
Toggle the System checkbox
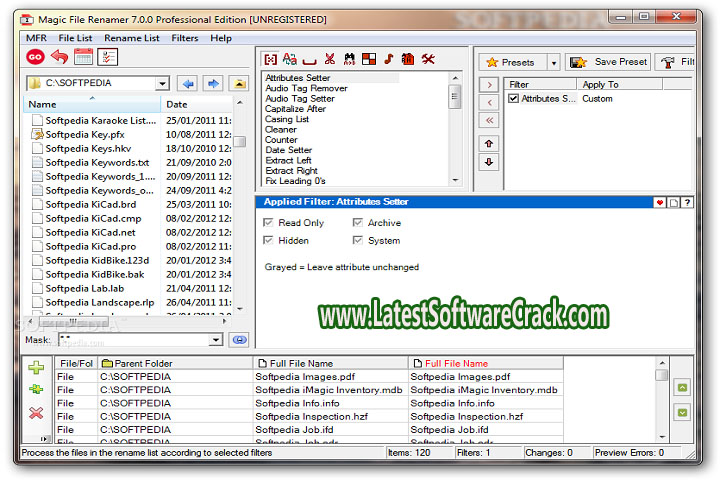[x=358, y=241]
